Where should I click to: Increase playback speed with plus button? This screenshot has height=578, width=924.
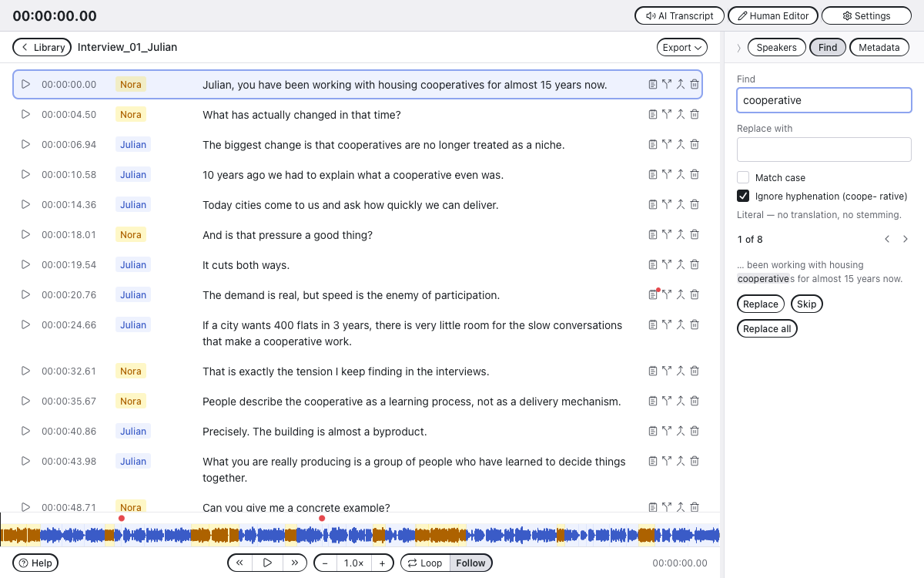pos(383,563)
